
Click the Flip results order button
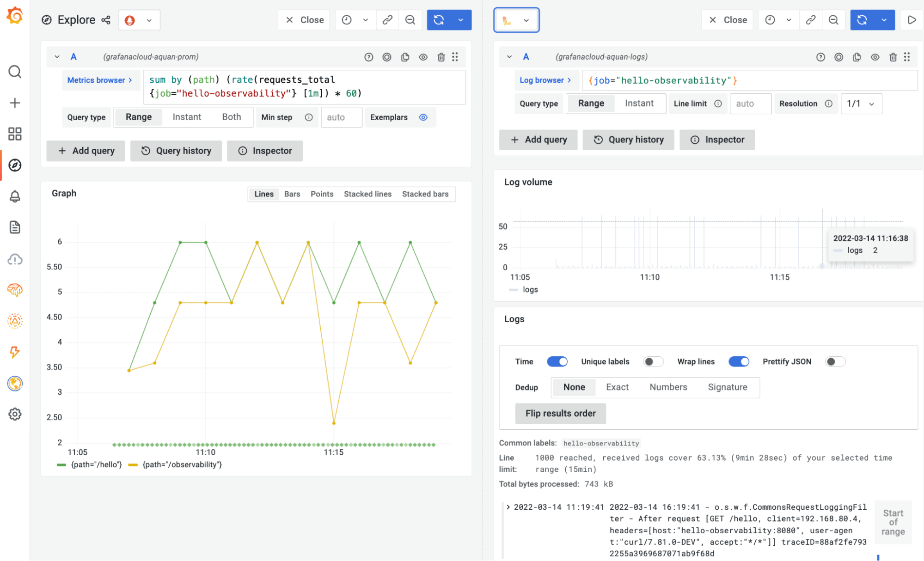click(560, 413)
